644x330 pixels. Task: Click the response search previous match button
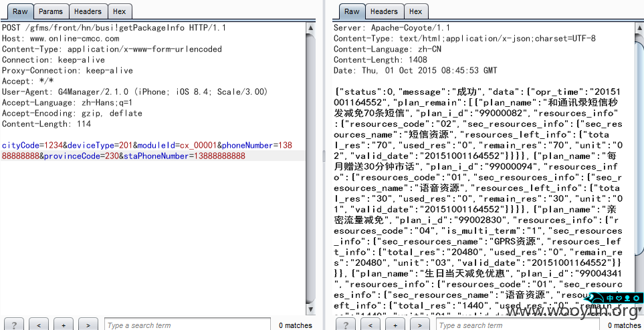click(370, 325)
